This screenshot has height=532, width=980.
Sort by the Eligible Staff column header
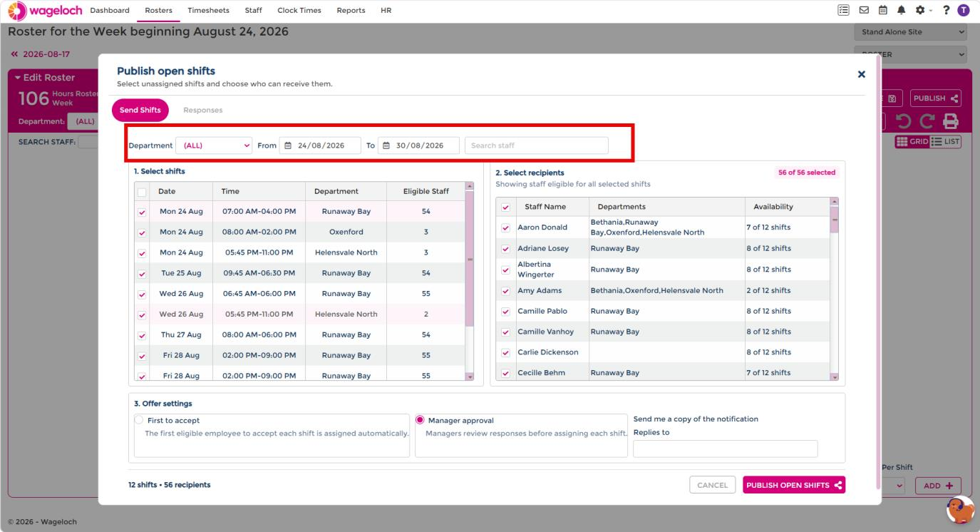click(x=425, y=191)
